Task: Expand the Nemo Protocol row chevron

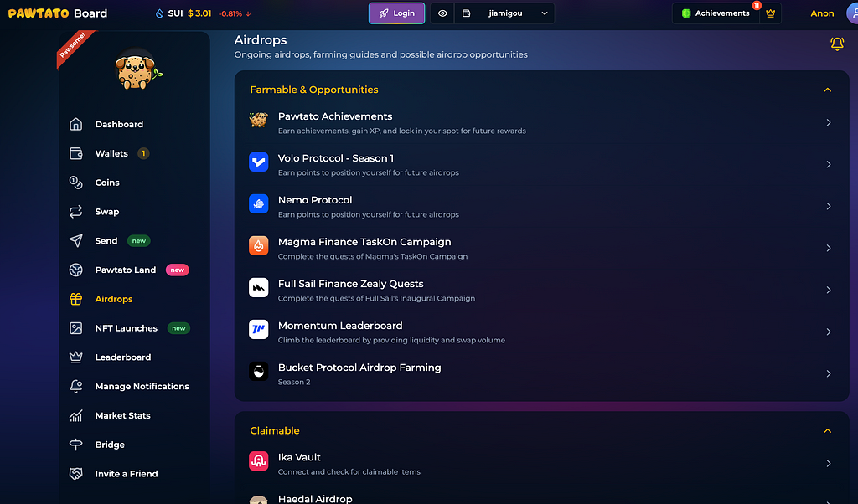Action: pos(829,206)
